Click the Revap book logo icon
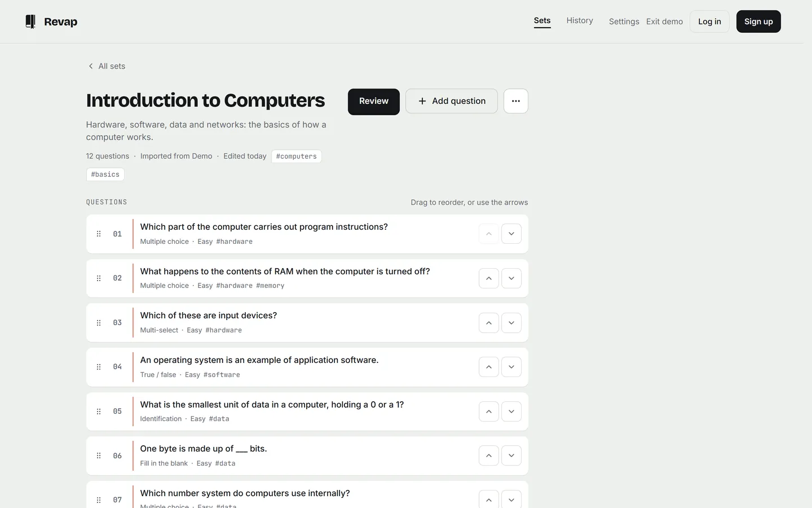 tap(30, 21)
